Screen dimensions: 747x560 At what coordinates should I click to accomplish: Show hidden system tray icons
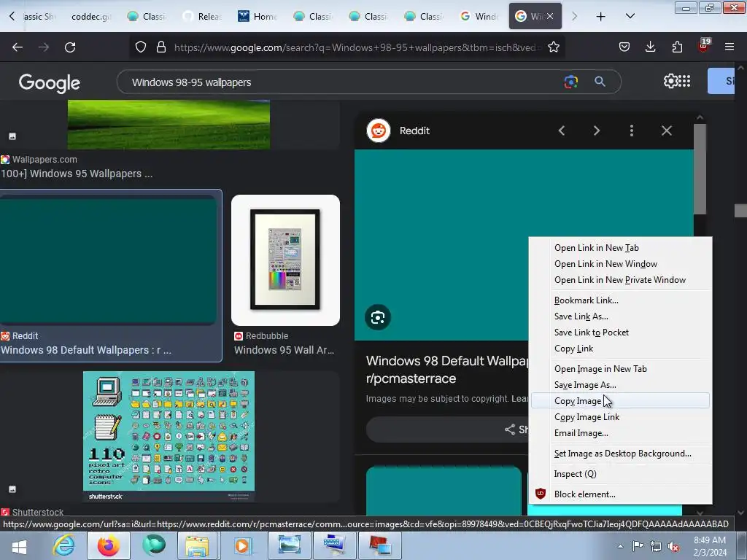pyautogui.click(x=620, y=546)
